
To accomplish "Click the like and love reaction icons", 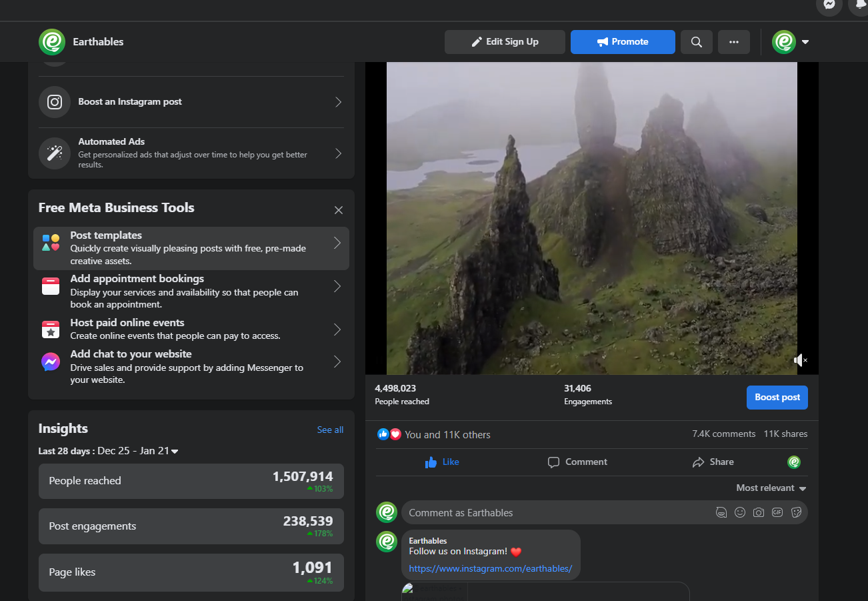I will [389, 434].
